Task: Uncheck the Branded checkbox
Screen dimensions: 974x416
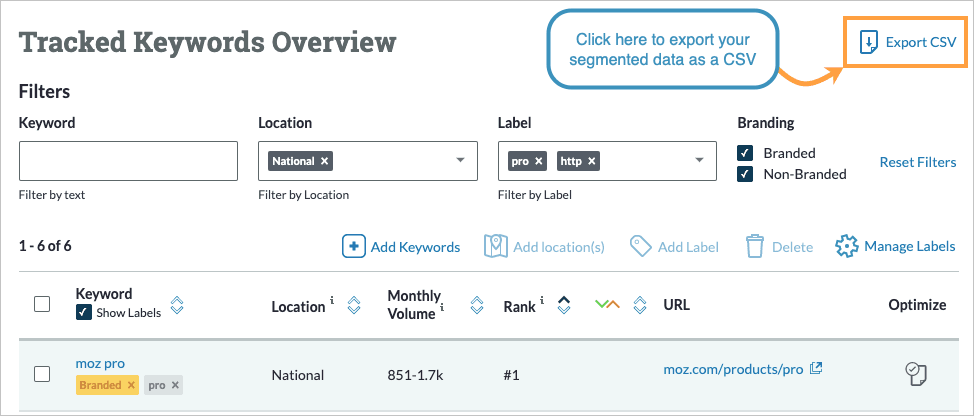Action: [x=745, y=153]
